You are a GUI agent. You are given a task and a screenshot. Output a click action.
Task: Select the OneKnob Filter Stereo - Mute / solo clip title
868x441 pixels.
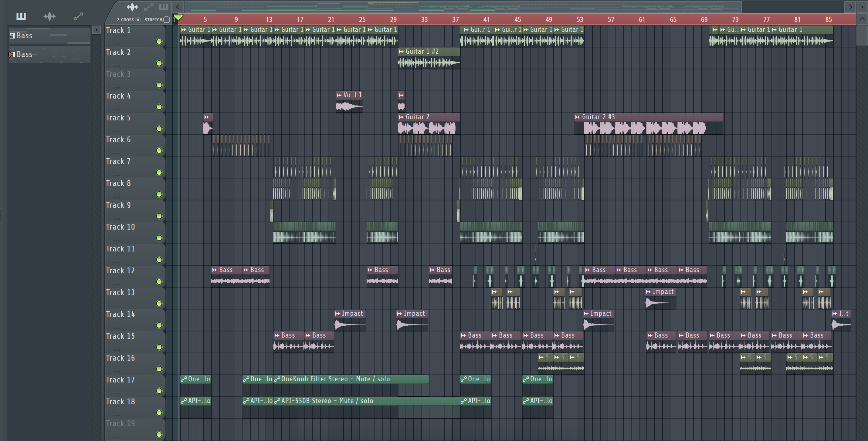coord(335,379)
